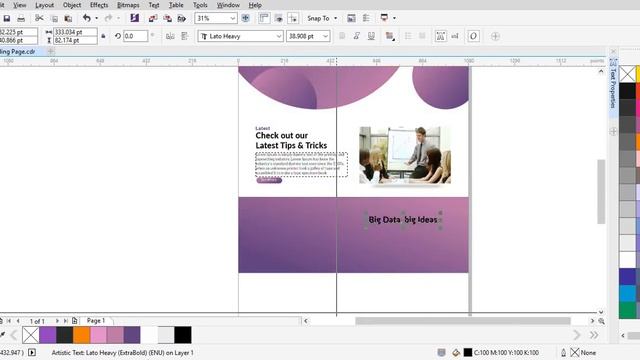Click the Redo arrow icon
This screenshot has height=360, width=640.
point(108,18)
